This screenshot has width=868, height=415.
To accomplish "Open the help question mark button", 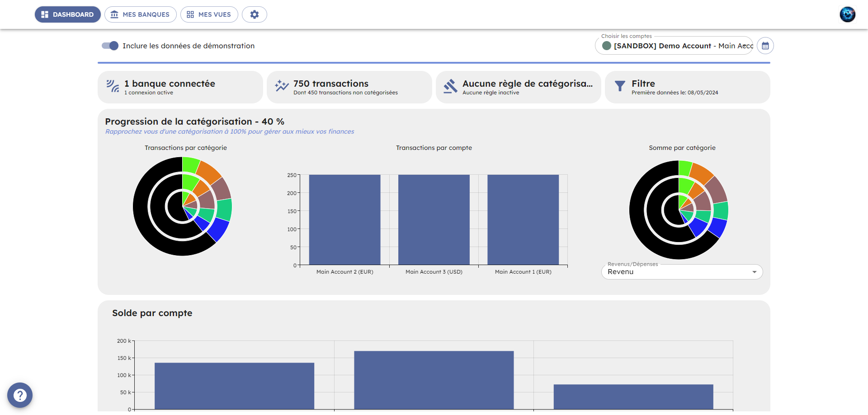I will point(20,395).
